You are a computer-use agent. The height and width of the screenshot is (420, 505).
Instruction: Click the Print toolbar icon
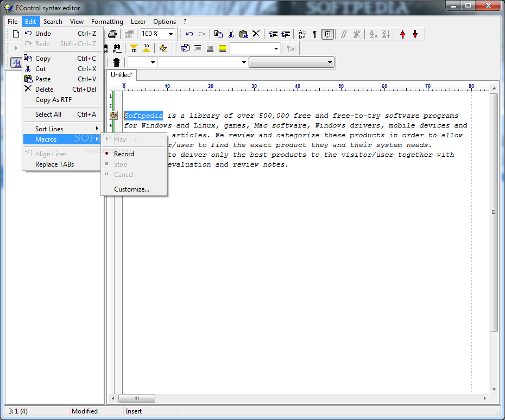(x=112, y=34)
